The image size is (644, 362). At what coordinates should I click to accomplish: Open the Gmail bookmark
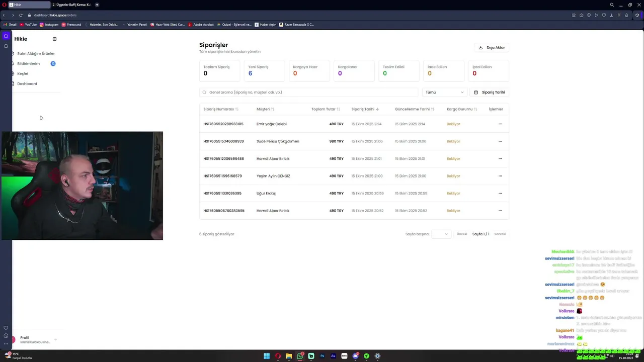coord(10,24)
